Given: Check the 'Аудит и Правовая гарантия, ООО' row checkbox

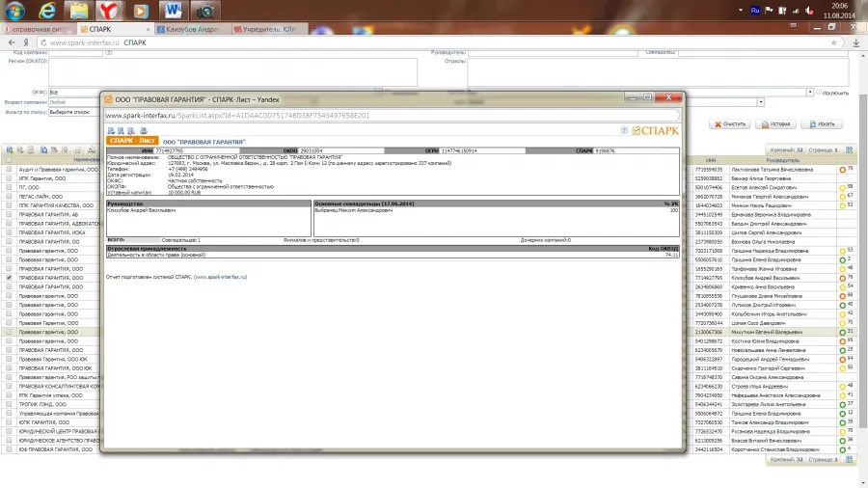Looking at the screenshot, I should coord(9,170).
